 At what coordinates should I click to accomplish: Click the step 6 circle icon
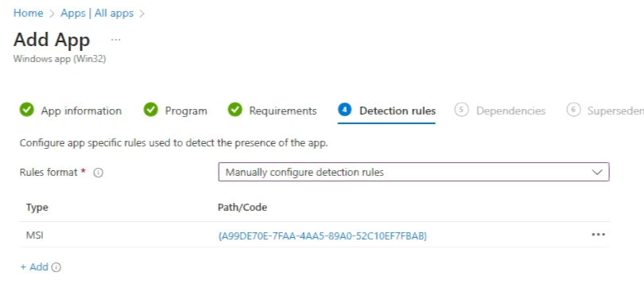point(573,110)
